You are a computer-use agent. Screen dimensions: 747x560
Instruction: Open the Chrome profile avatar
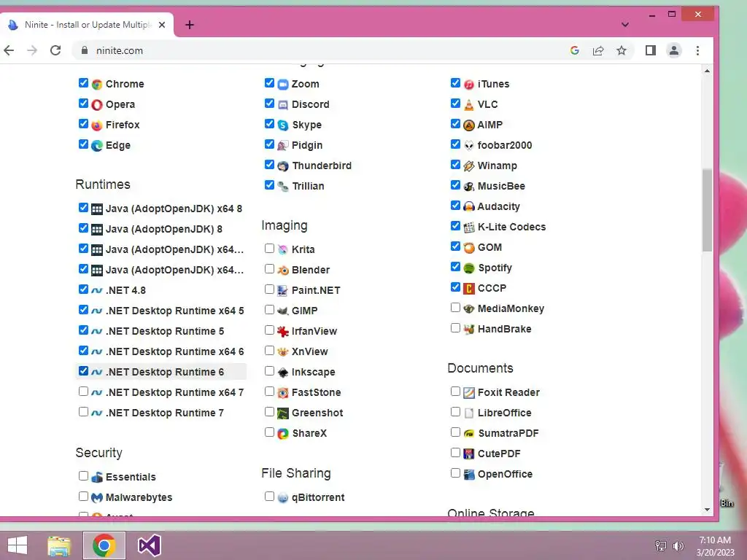pos(673,50)
